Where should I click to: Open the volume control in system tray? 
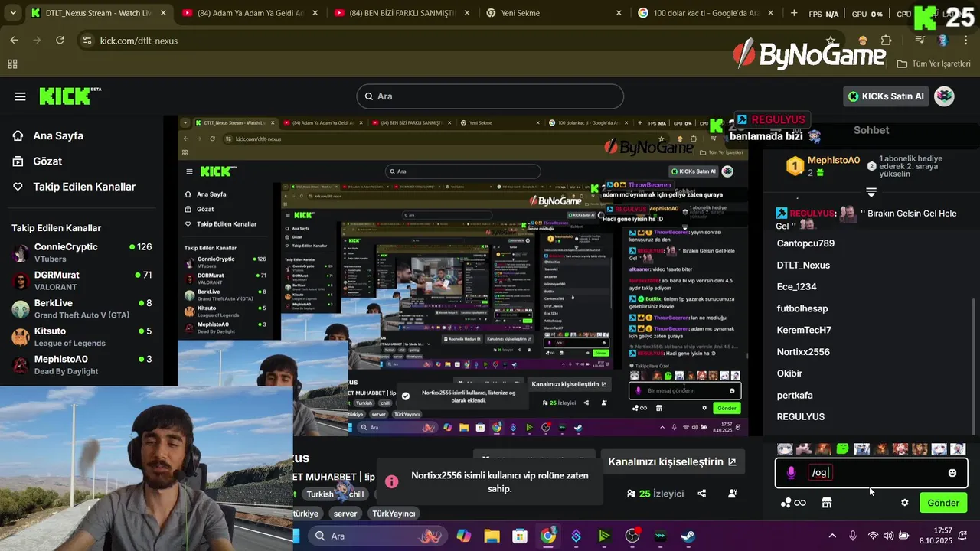[x=888, y=536]
